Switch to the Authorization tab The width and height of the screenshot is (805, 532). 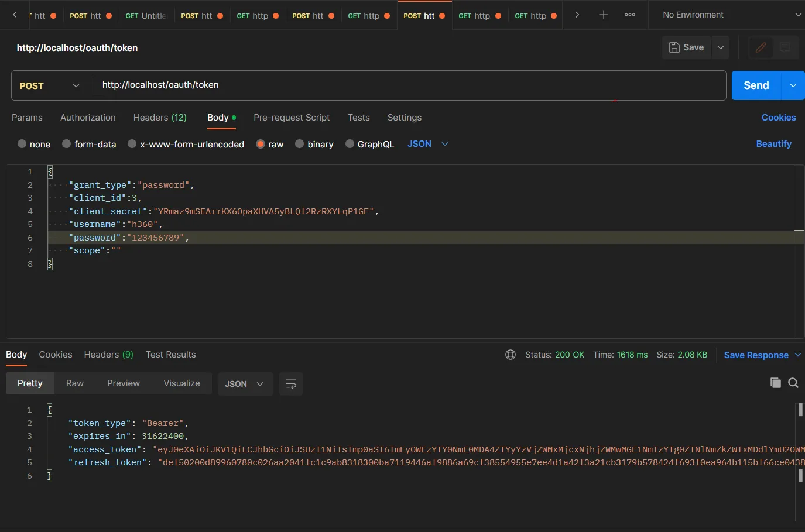coord(88,118)
